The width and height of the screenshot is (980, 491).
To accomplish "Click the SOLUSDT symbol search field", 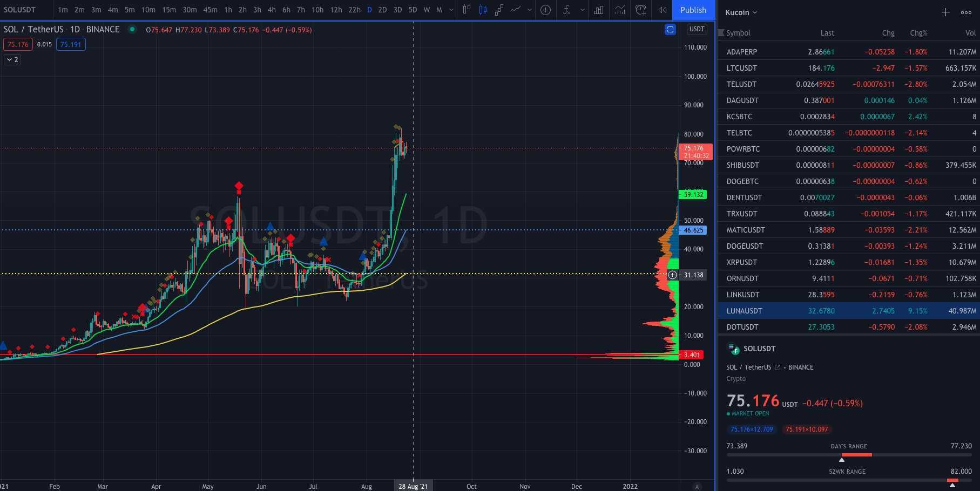I will coord(26,10).
